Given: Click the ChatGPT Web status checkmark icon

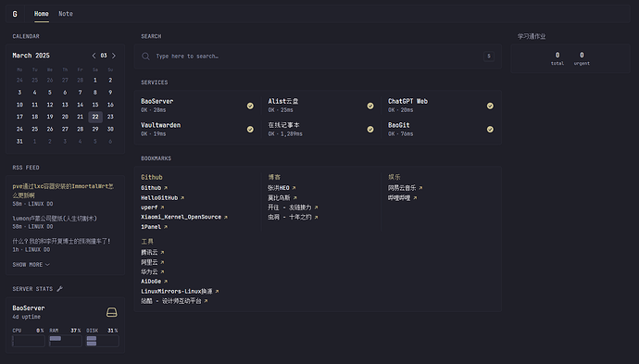Looking at the screenshot, I should [490, 106].
